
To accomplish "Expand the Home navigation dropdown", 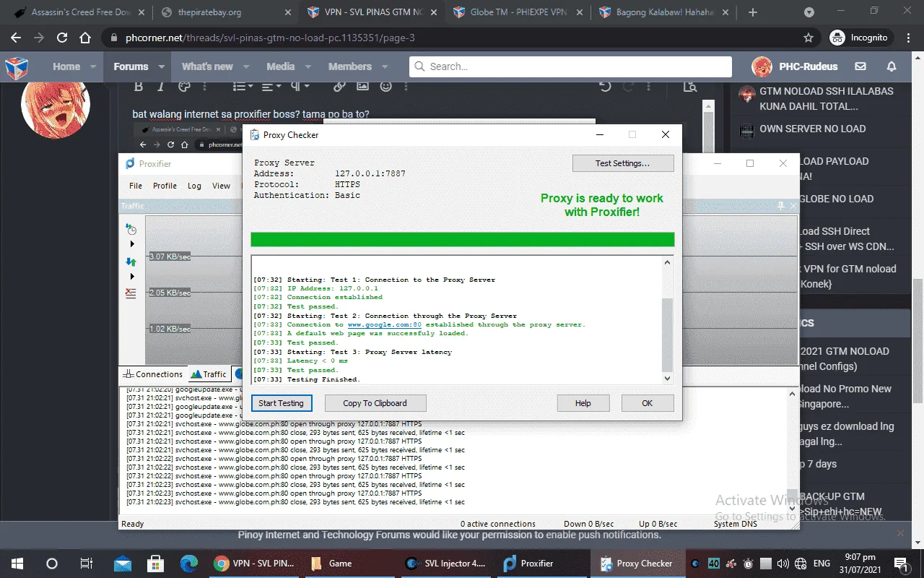I will (x=93, y=66).
